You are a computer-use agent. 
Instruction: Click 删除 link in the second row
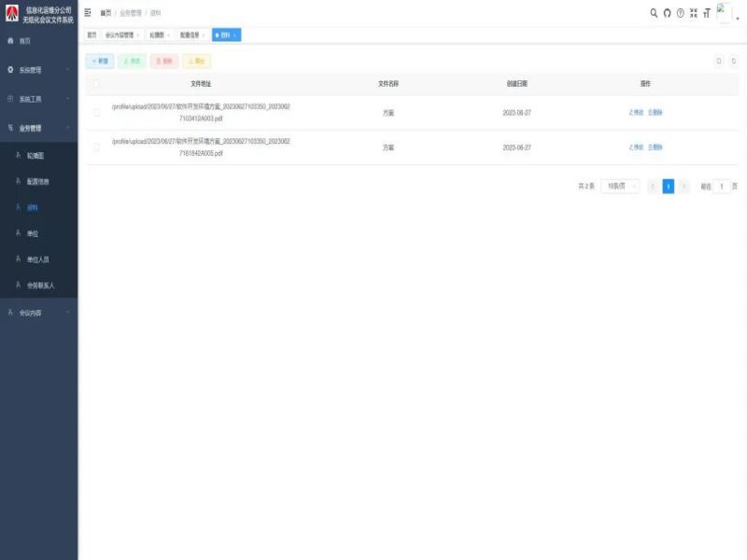click(x=655, y=147)
